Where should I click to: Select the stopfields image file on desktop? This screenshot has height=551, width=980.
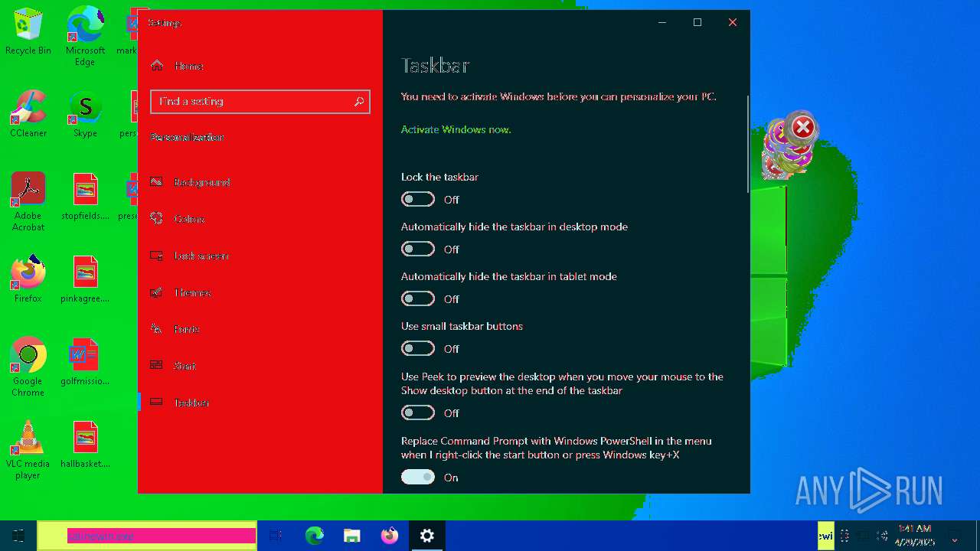click(x=85, y=197)
